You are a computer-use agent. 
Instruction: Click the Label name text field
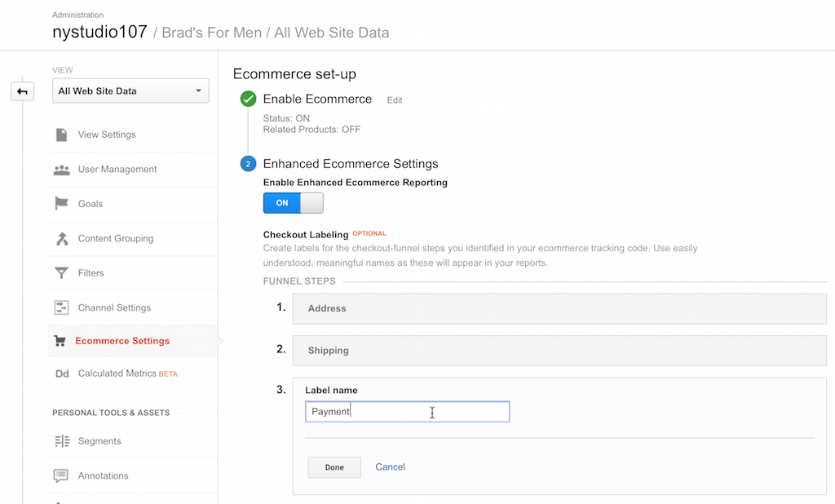coord(407,412)
